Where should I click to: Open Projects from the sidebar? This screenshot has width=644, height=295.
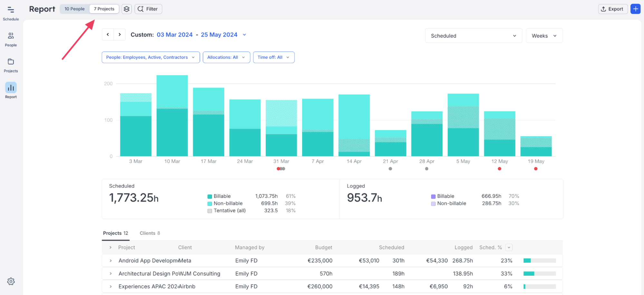(x=11, y=62)
